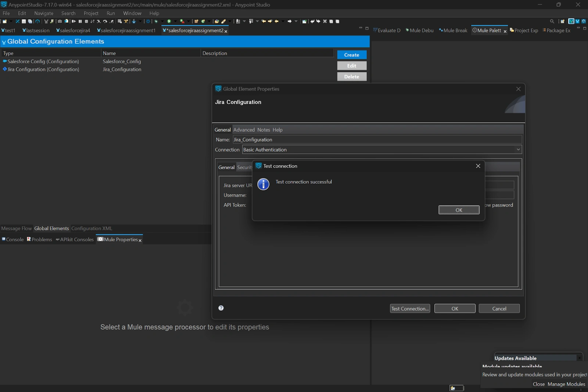The height and width of the screenshot is (392, 588).
Task: Click the search magnifier icon in the toolbar
Action: [x=552, y=21]
